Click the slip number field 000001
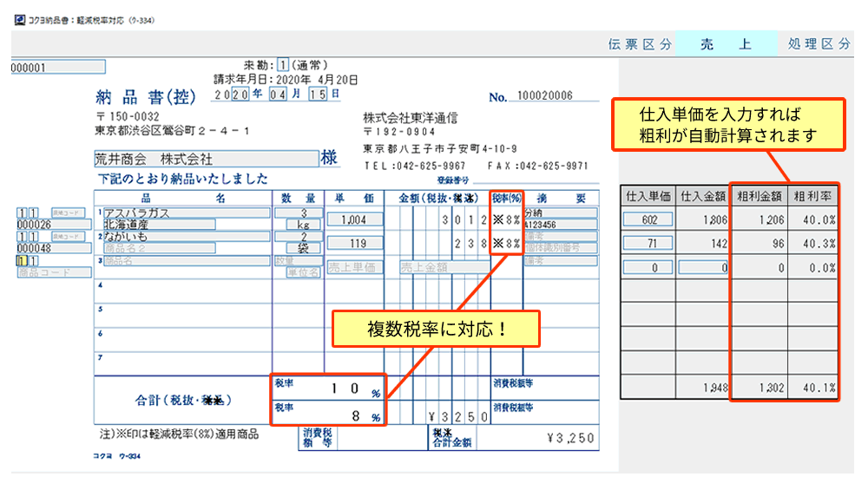868x490 pixels. (x=57, y=67)
